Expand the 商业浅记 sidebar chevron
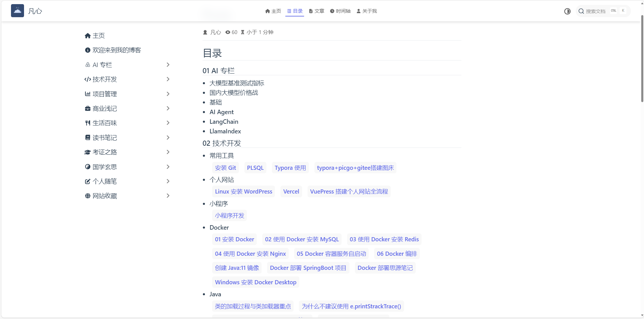 click(168, 108)
